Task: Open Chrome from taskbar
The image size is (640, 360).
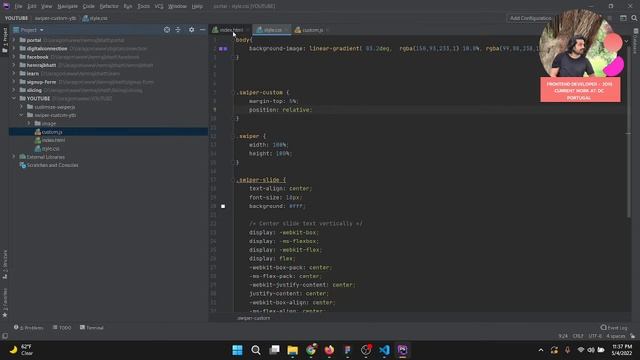Action: click(311, 350)
